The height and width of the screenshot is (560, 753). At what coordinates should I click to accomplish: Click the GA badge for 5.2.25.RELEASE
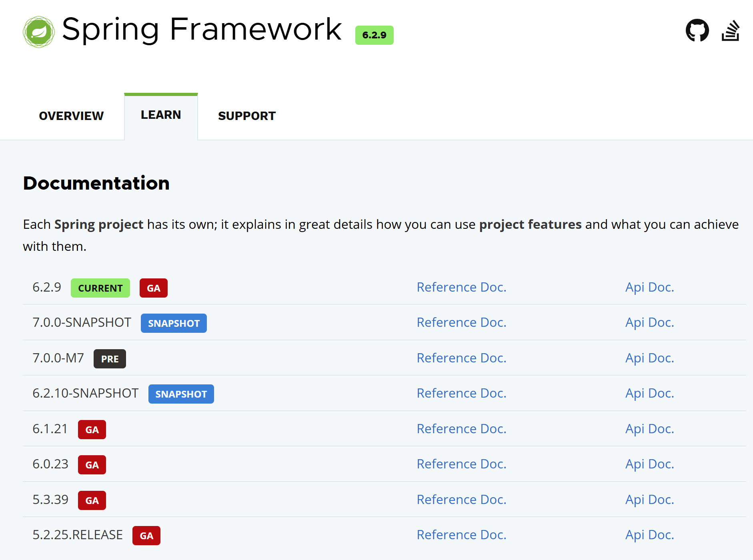coord(146,536)
